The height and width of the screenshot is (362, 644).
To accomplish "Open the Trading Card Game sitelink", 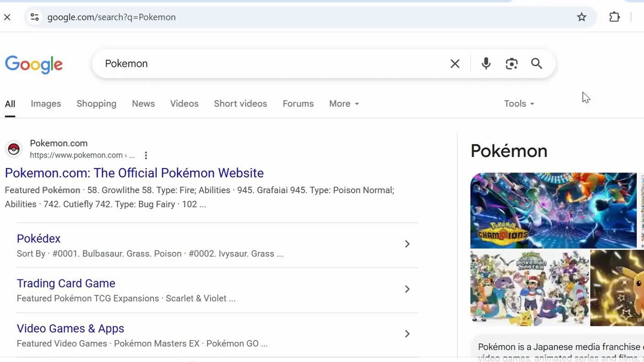I will tap(66, 283).
